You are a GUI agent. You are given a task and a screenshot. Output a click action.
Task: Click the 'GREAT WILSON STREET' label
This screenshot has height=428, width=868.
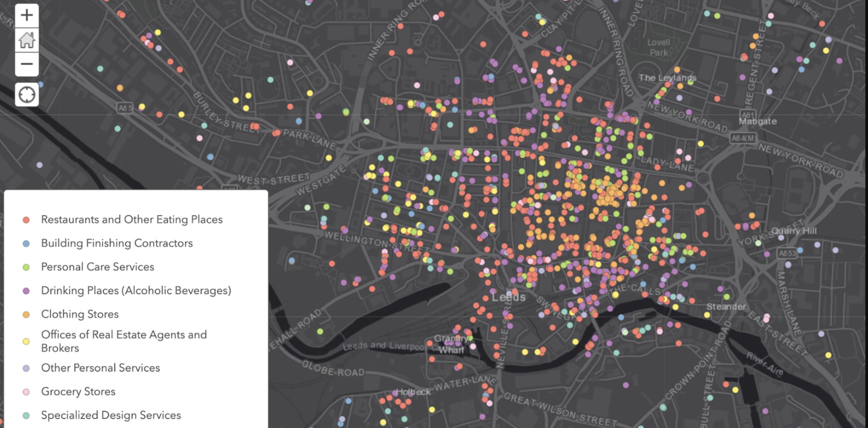pyautogui.click(x=560, y=409)
